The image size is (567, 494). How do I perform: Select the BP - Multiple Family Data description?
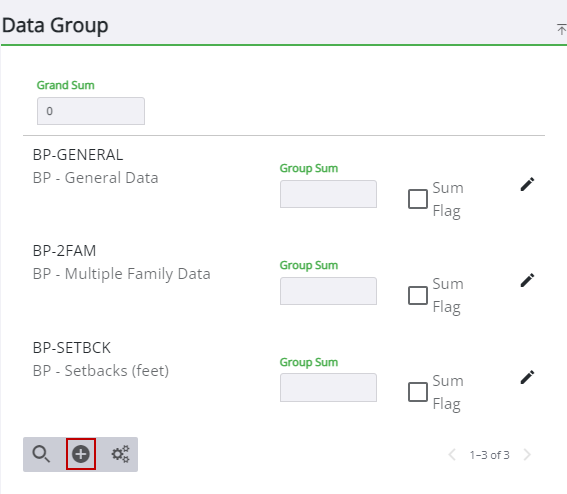[x=122, y=274]
